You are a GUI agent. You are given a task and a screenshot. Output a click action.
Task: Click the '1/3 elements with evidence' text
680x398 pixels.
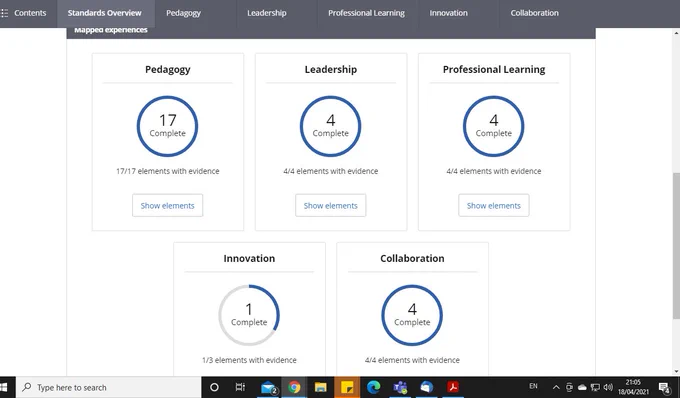(x=249, y=360)
